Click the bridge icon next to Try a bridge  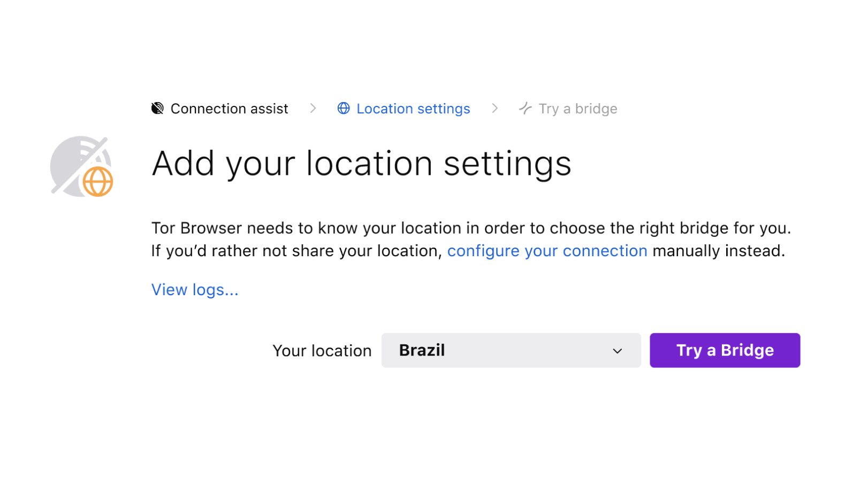(526, 109)
